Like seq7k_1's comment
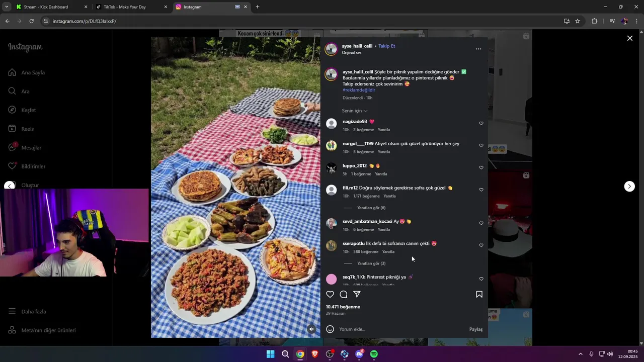This screenshot has height=362, width=644. point(481,279)
